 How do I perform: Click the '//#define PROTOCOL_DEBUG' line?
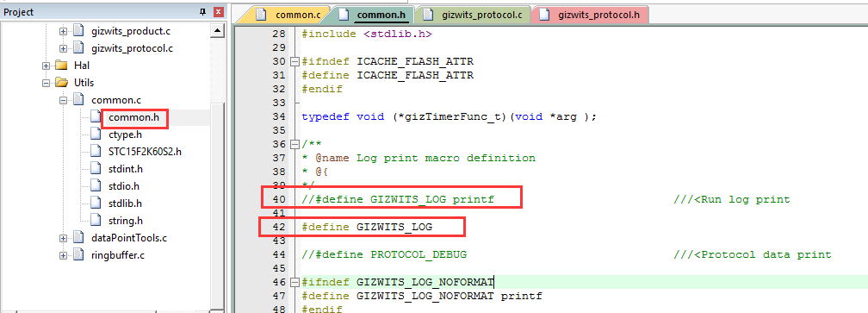(x=384, y=255)
